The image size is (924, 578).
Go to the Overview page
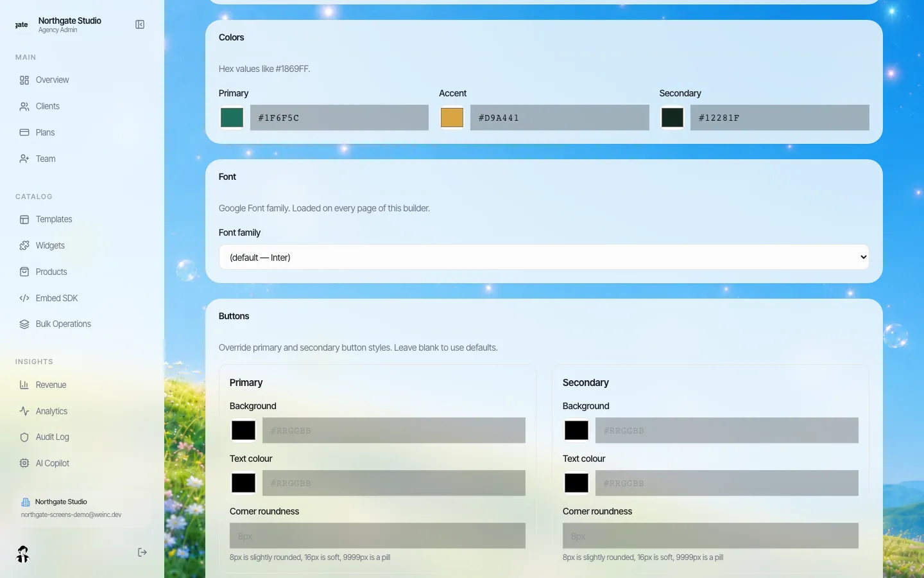82,80
